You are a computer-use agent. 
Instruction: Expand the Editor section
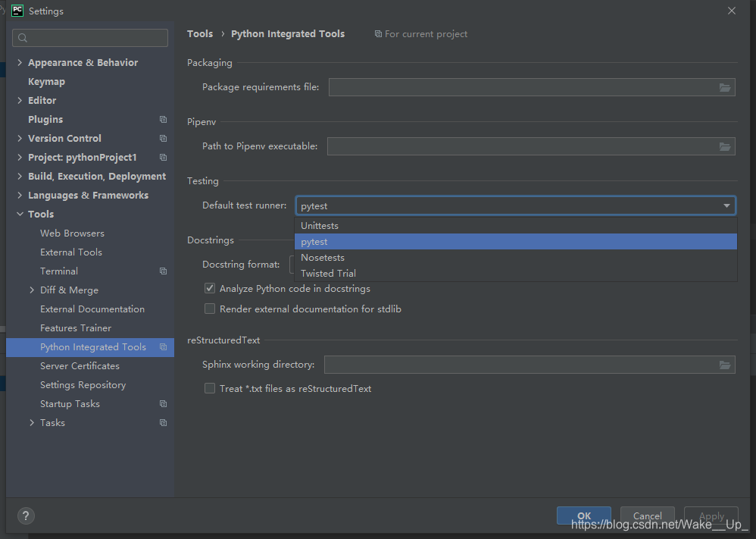[x=20, y=100]
